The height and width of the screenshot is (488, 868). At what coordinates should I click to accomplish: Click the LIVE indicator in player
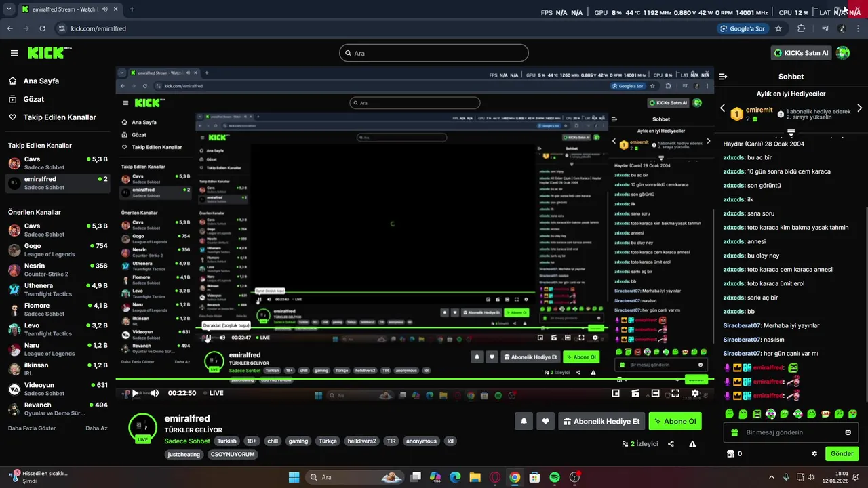213,393
